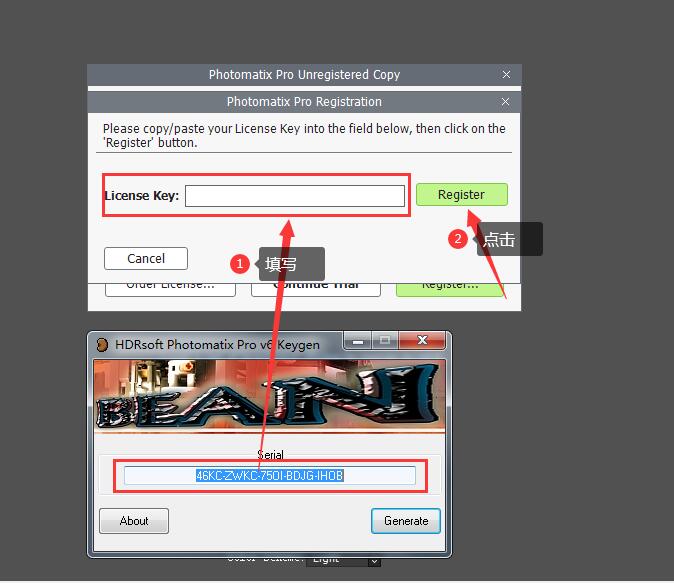
Task: Click the green Register button
Action: (x=462, y=195)
